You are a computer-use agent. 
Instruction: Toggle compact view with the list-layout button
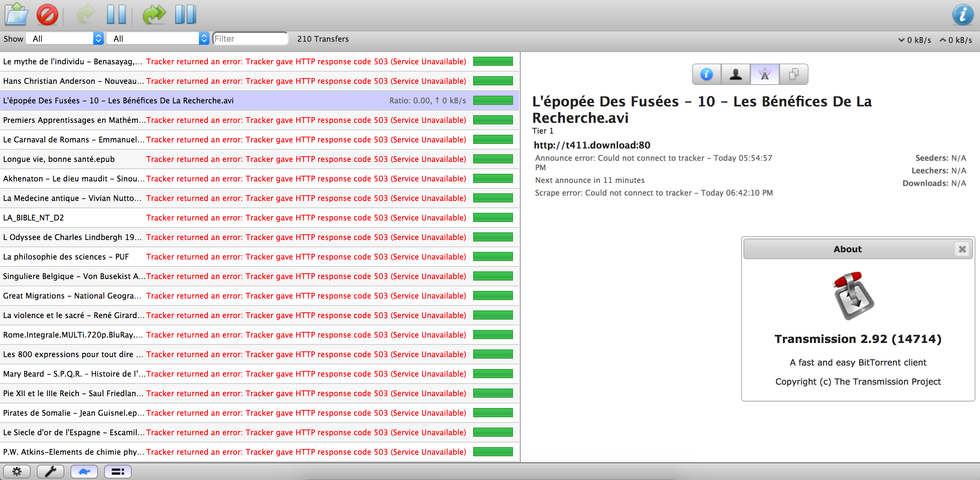pyautogui.click(x=118, y=472)
